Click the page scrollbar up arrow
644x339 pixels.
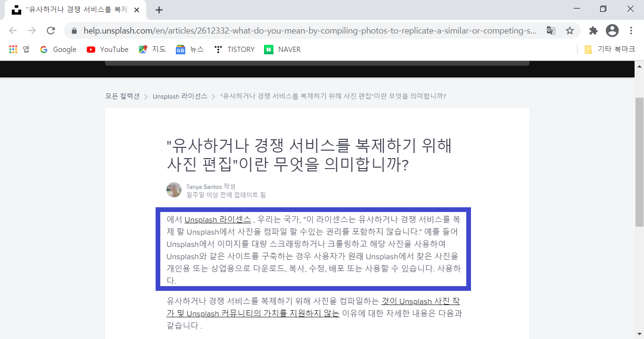[639, 67]
